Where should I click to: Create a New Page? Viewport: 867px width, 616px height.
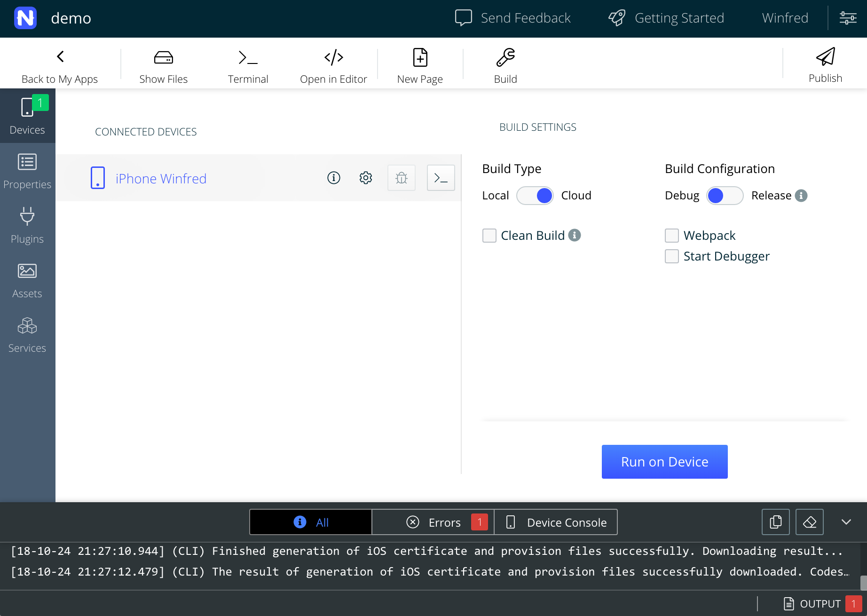(x=420, y=66)
